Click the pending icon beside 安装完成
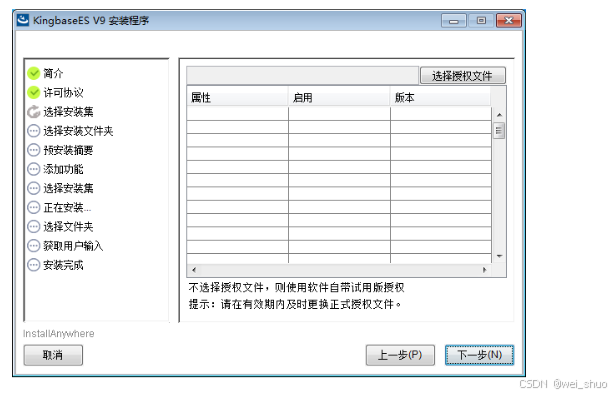 coord(34,265)
